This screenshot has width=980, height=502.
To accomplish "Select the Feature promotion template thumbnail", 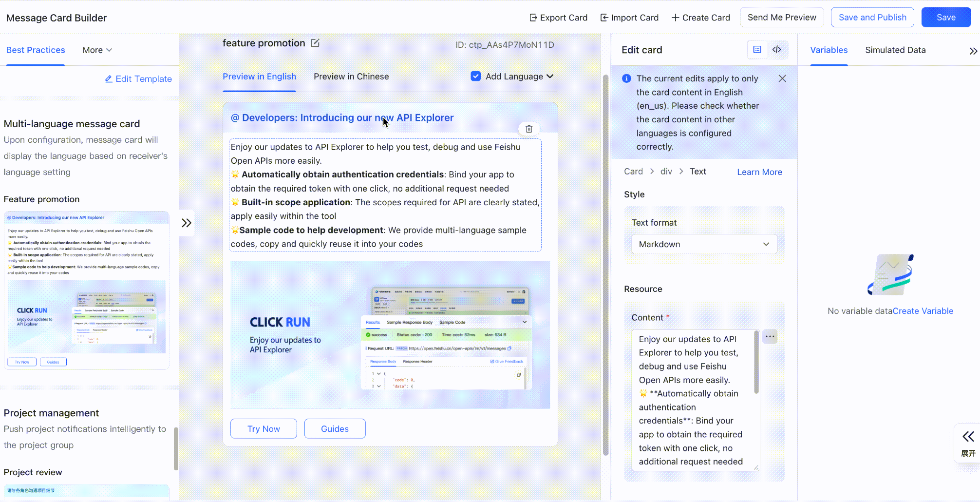I will click(x=87, y=290).
